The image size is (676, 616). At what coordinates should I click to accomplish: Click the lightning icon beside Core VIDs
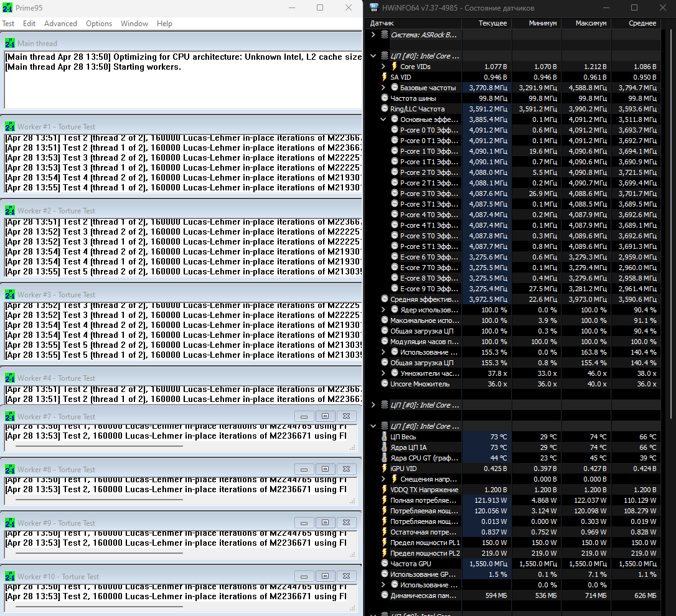point(394,67)
